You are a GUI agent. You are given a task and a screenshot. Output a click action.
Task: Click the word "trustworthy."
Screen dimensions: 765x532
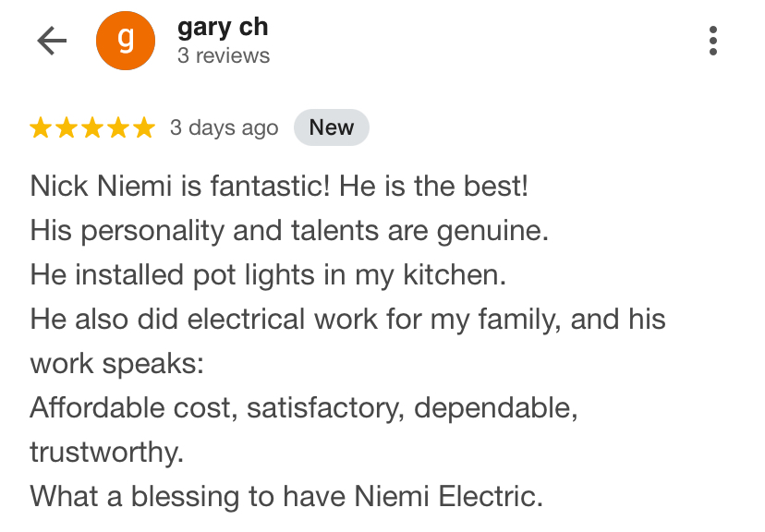(x=106, y=452)
